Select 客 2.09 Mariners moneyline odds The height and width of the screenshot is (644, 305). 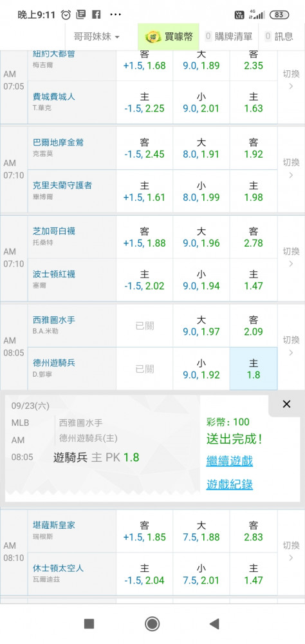tap(254, 325)
